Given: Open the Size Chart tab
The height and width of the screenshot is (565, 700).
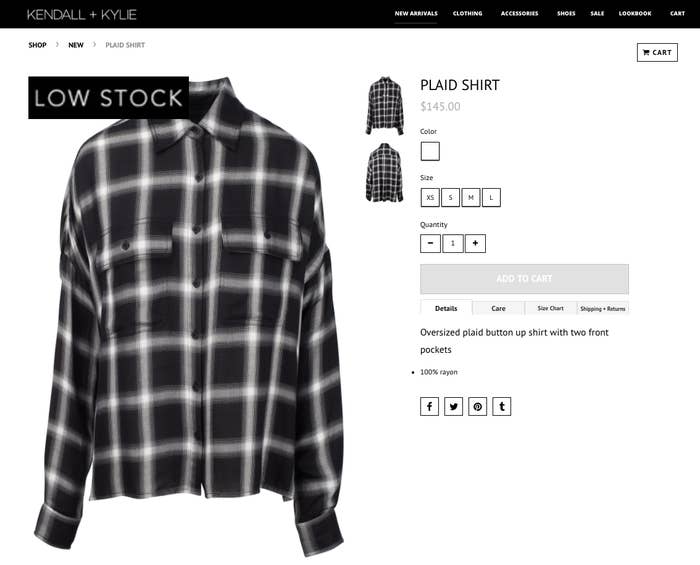Looking at the screenshot, I should tap(550, 308).
